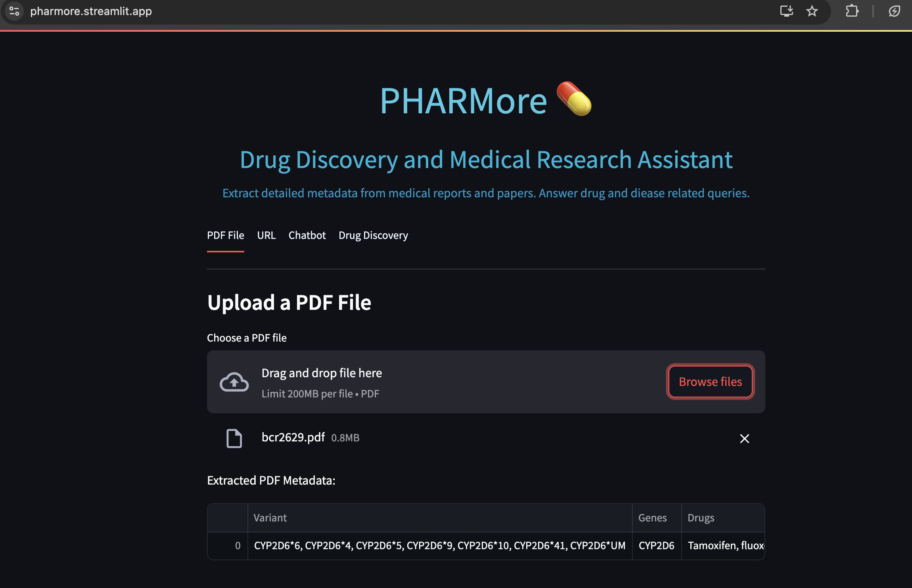Click the install app icon in address bar

pos(787,11)
